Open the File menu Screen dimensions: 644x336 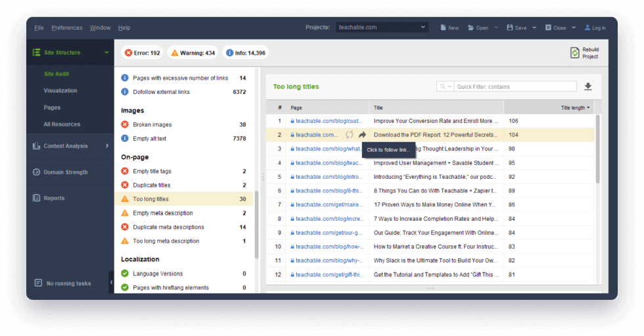tap(39, 28)
